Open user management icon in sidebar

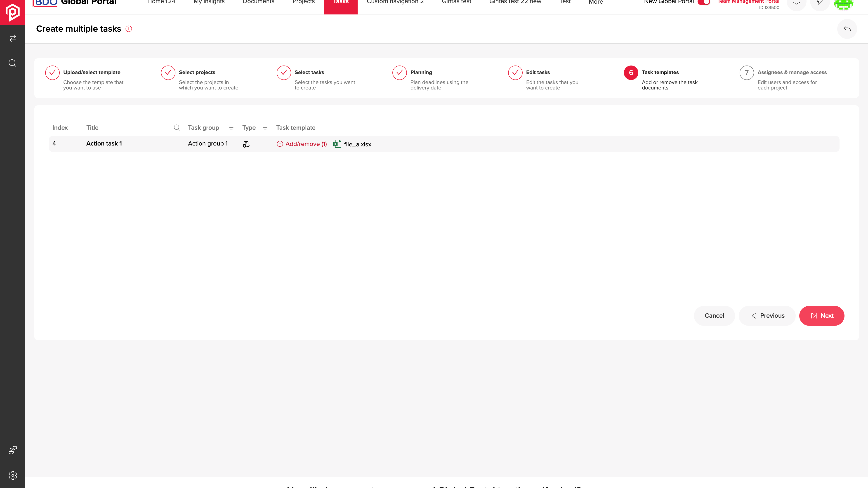[12, 450]
